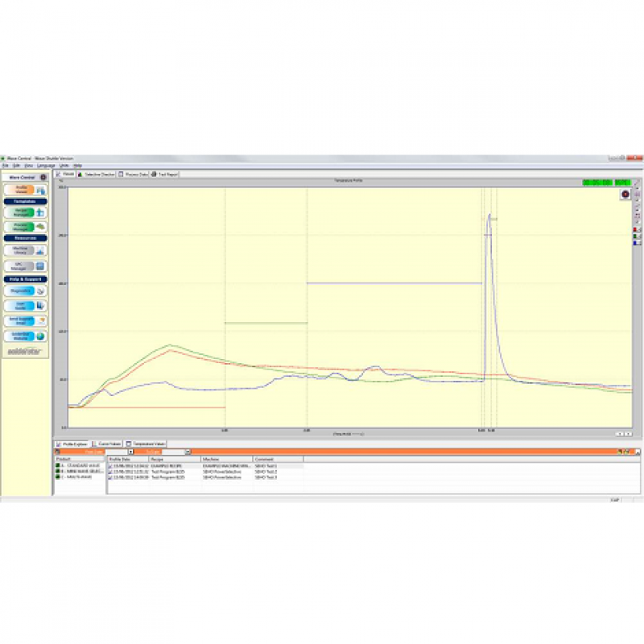Click the Product column header

pos(80,459)
